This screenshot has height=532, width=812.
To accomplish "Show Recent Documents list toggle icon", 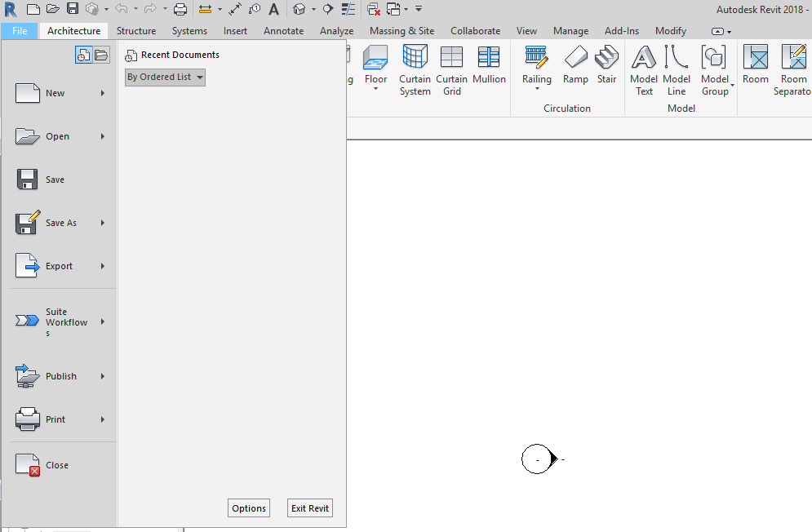I will [x=83, y=55].
